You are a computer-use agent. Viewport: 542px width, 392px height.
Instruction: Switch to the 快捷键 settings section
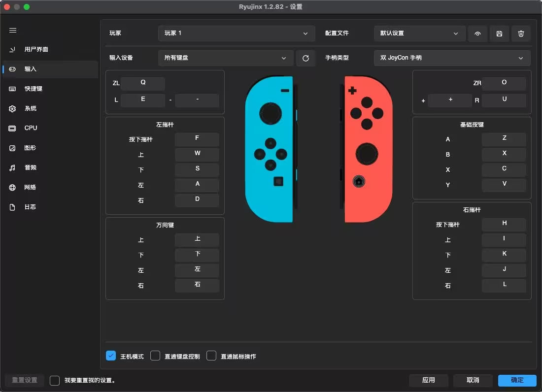[x=30, y=89]
